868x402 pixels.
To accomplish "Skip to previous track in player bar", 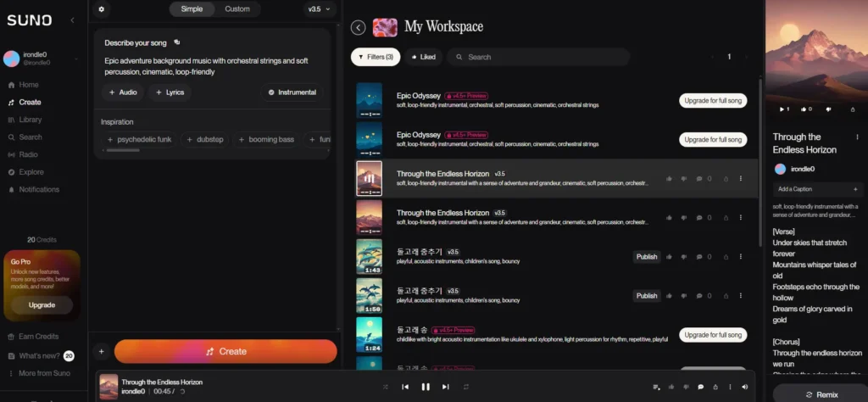I will (x=405, y=387).
